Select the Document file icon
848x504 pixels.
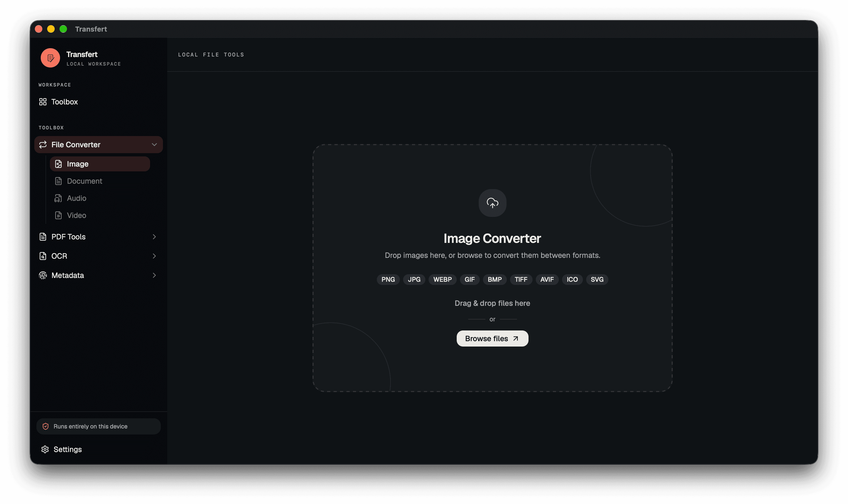point(58,181)
